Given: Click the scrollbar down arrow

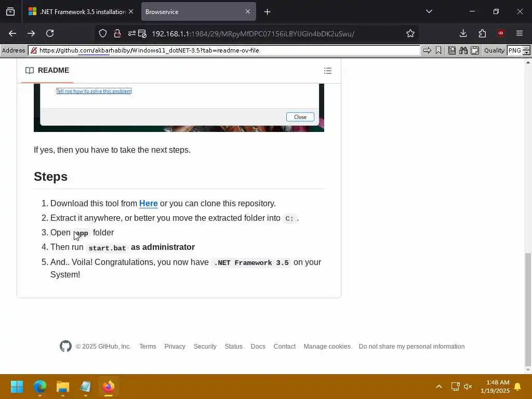Looking at the screenshot, I should (528, 369).
